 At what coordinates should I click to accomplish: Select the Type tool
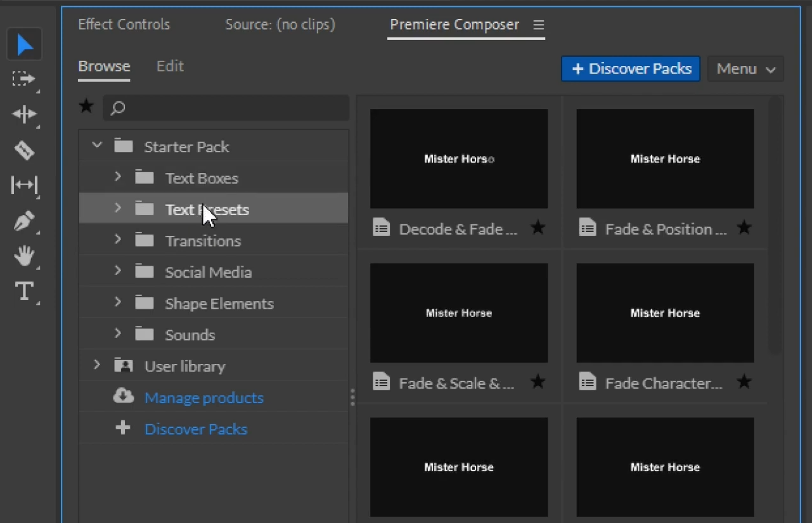24,292
